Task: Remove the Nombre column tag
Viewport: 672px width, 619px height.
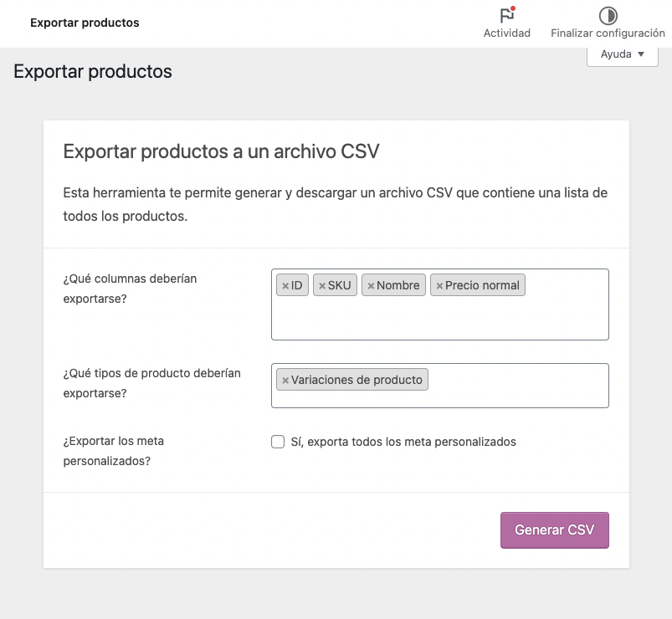Action: click(x=371, y=286)
